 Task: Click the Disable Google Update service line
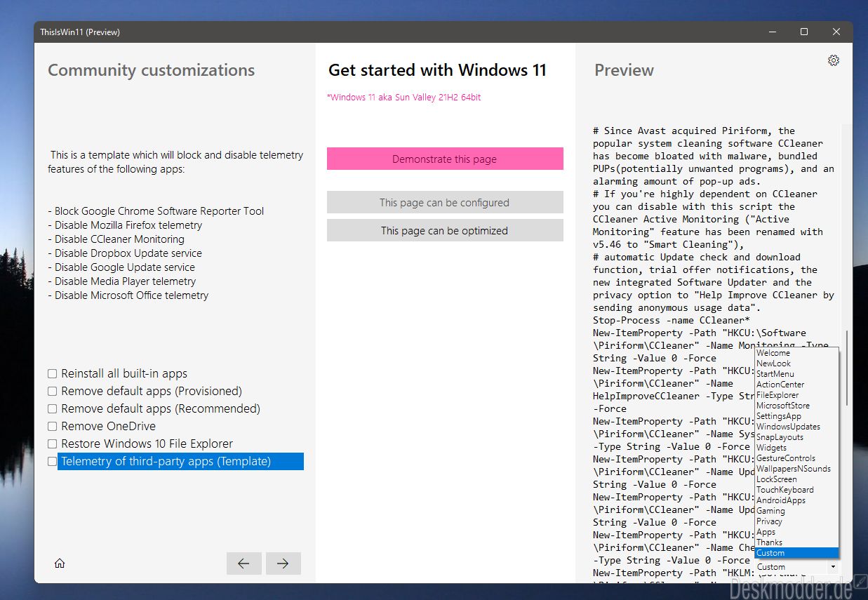point(121,267)
